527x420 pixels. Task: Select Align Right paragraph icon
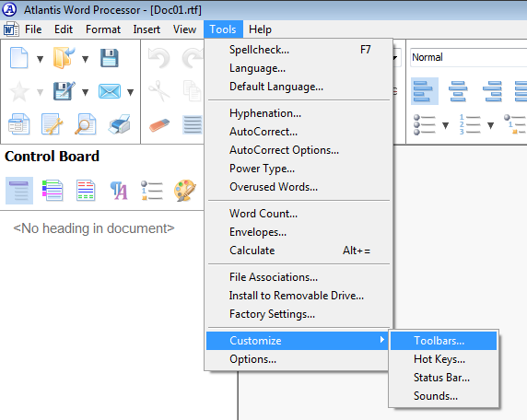492,91
